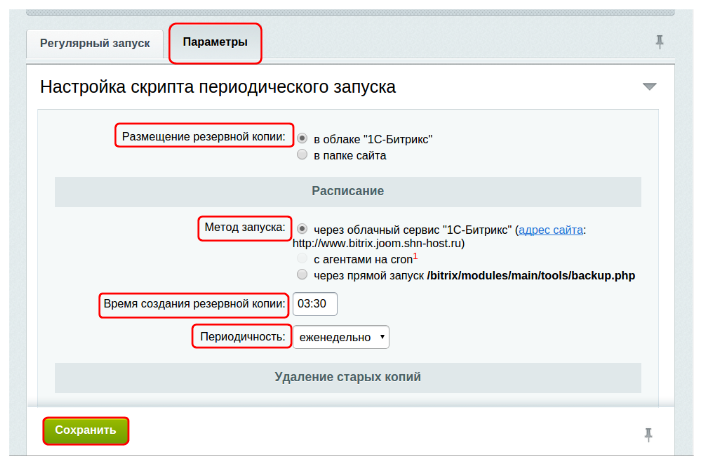Open the footnote marker after cron

pyautogui.click(x=415, y=255)
